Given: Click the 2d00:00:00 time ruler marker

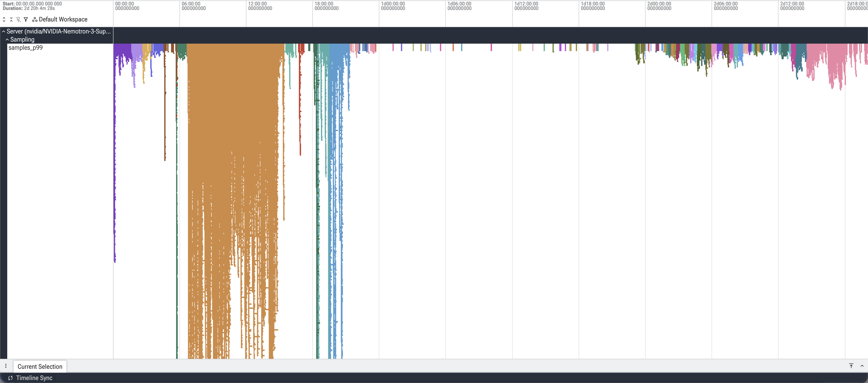Looking at the screenshot, I should tap(659, 6).
